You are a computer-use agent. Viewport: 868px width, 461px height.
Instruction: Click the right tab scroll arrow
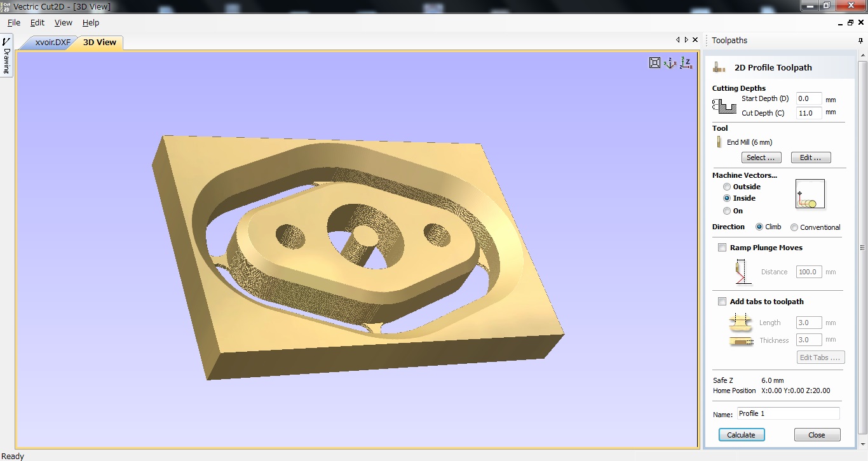[x=686, y=40]
